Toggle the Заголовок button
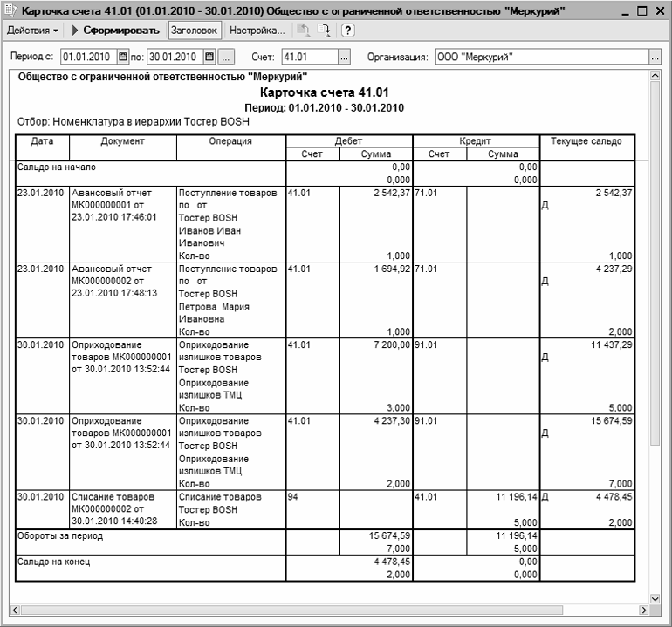The width and height of the screenshot is (672, 627). [195, 31]
